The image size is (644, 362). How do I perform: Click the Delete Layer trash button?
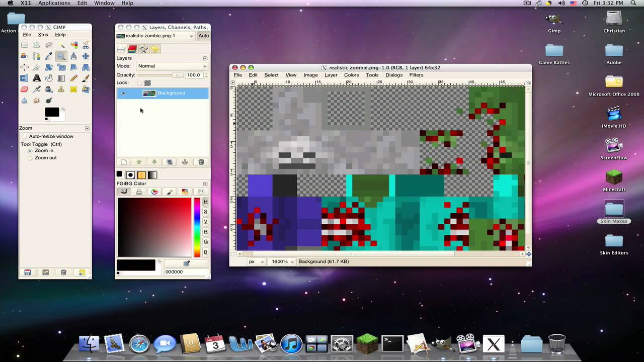(201, 162)
